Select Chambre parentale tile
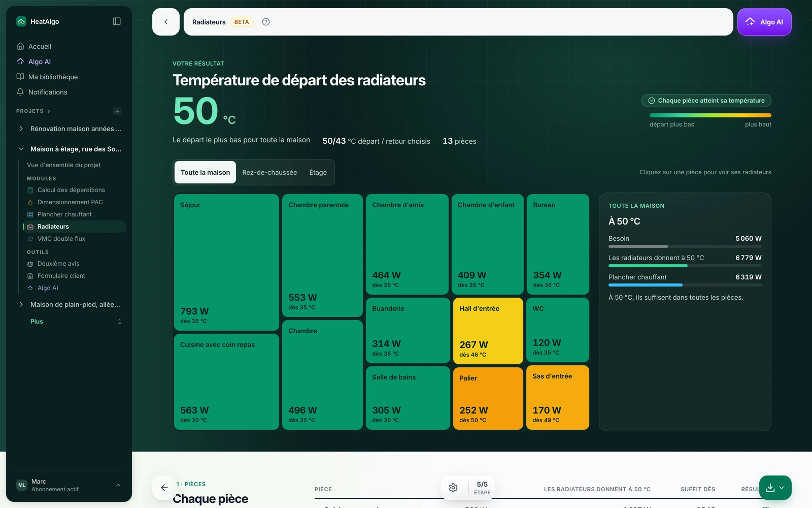 [322, 256]
